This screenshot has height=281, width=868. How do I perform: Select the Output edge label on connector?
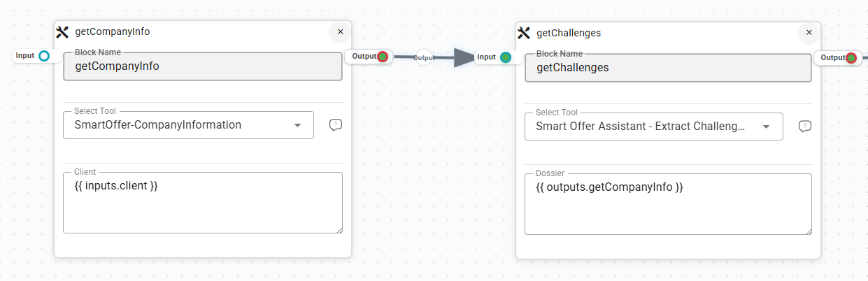pos(425,58)
